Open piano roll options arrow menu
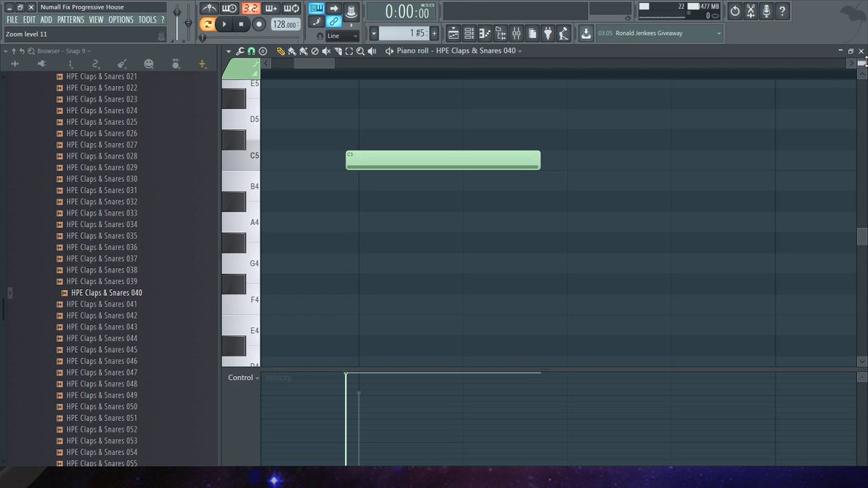Viewport: 868px width, 488px height. [x=229, y=51]
